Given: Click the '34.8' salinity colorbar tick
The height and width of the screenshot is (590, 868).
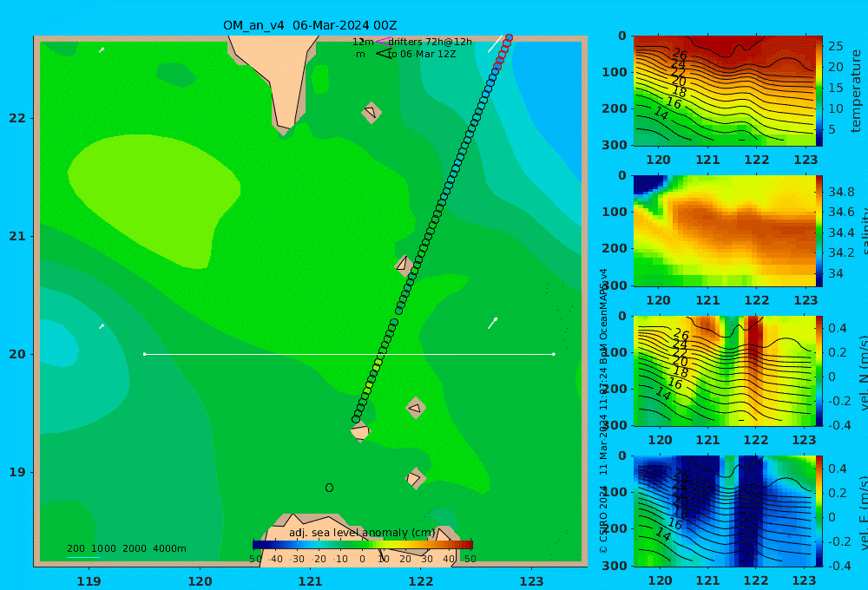Looking at the screenshot, I should pos(841,192).
